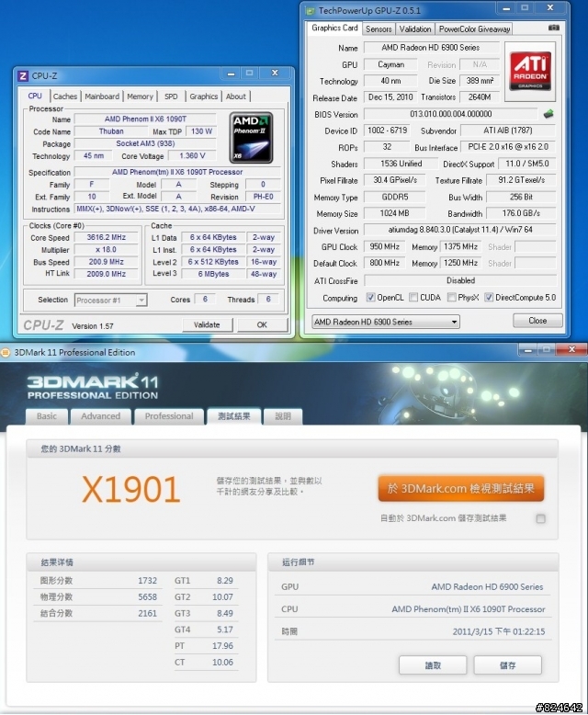588x715 pixels.
Task: Minimize the GPU-Z window
Action: pyautogui.click(x=506, y=8)
